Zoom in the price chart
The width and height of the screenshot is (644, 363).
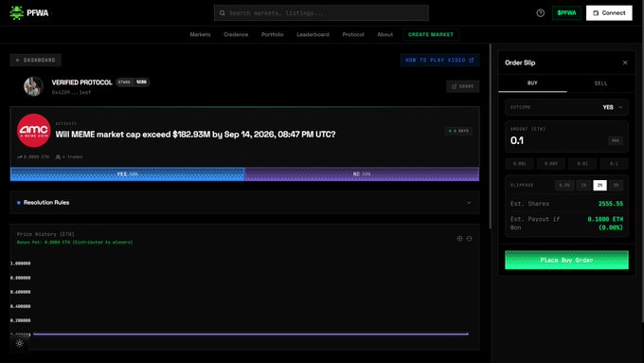point(459,239)
